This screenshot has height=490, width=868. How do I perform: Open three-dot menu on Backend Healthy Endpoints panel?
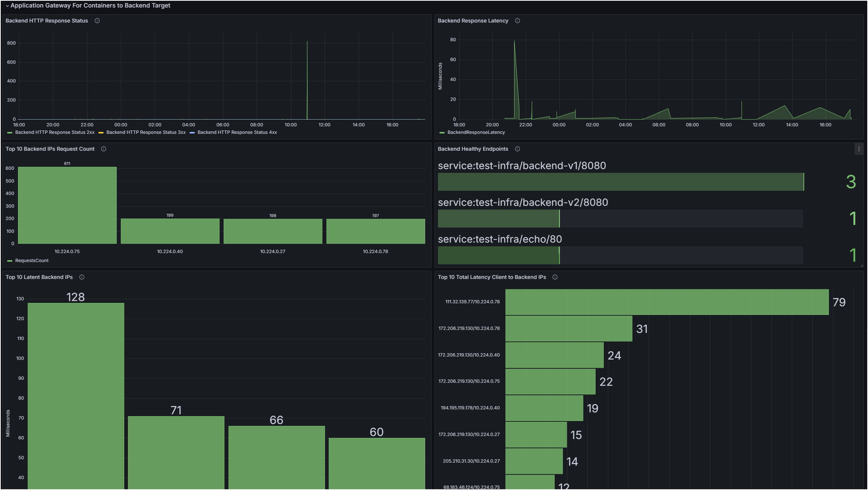(x=859, y=149)
